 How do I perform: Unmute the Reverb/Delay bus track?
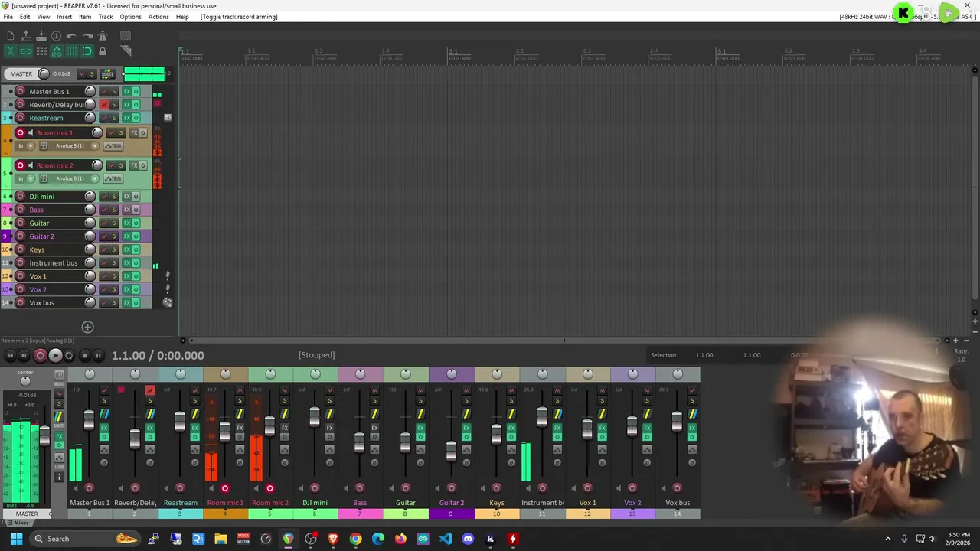104,105
